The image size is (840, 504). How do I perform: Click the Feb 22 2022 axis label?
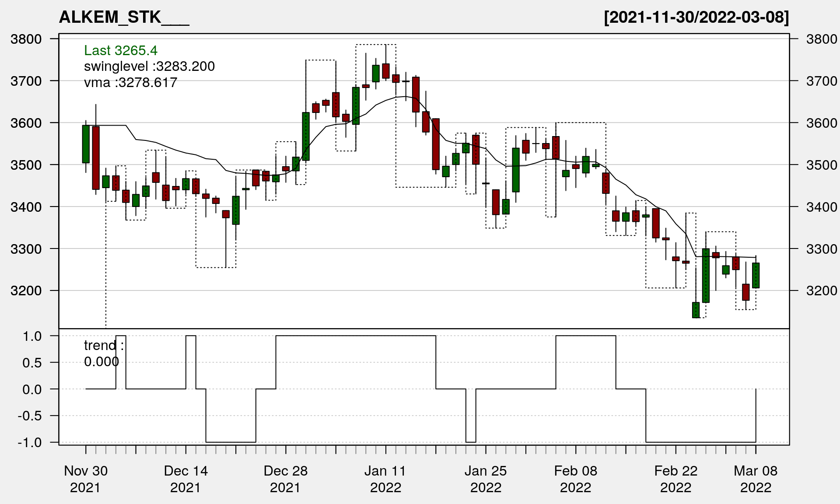(675, 479)
